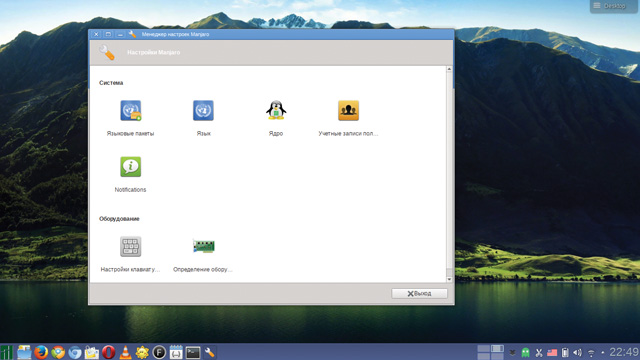Launch Google Chrome from the taskbar
Image resolution: width=640 pixels, height=360 pixels.
(x=58, y=352)
